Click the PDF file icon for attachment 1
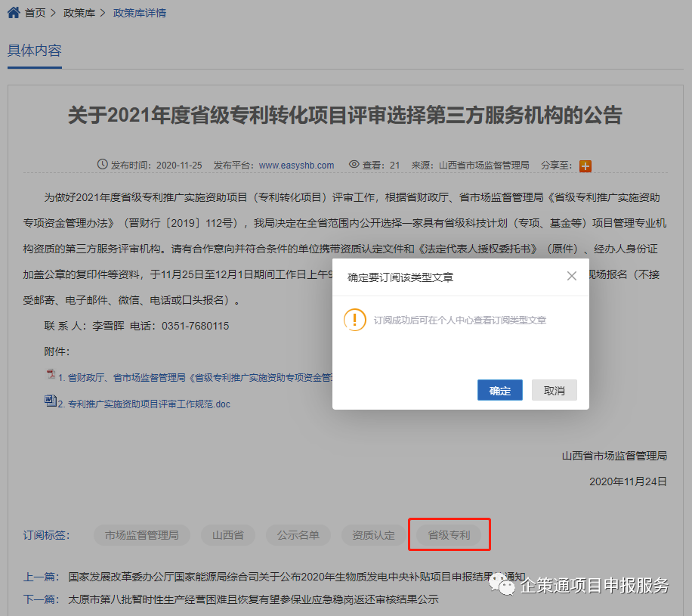Screen dimensions: 692x616 [x=51, y=374]
